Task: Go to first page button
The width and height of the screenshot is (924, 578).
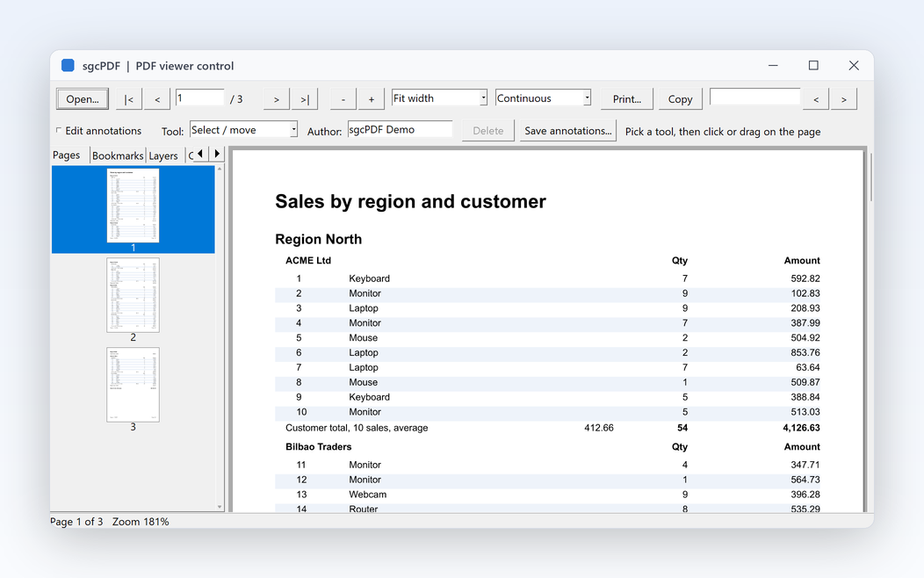Action: pos(129,99)
